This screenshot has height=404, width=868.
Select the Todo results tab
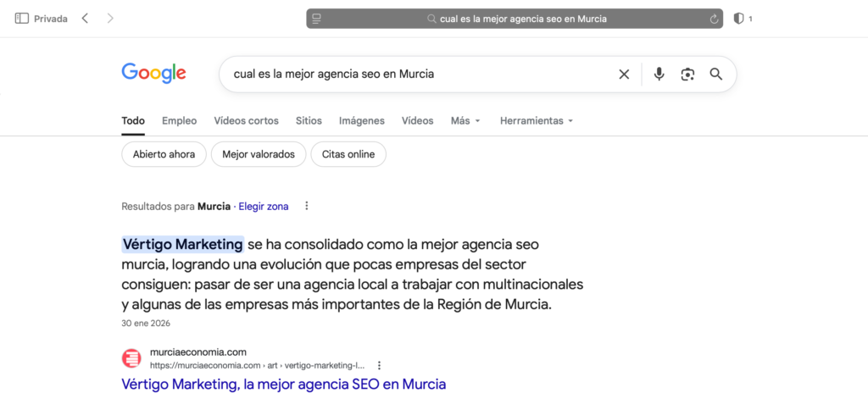[x=133, y=120]
